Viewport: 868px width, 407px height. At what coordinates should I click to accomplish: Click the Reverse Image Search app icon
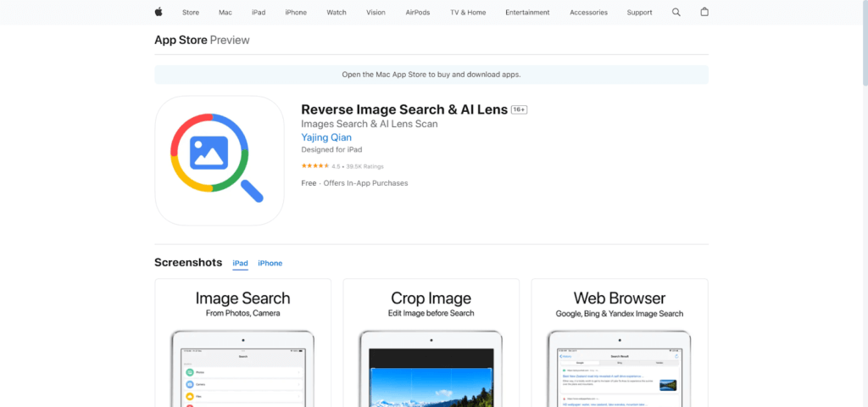coord(219,160)
